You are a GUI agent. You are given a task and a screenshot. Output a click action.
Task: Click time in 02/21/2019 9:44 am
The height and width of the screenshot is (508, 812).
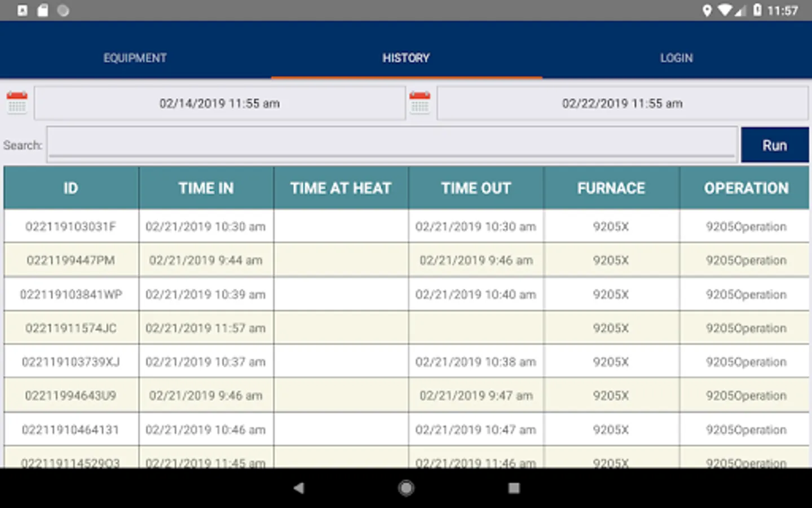tap(206, 260)
